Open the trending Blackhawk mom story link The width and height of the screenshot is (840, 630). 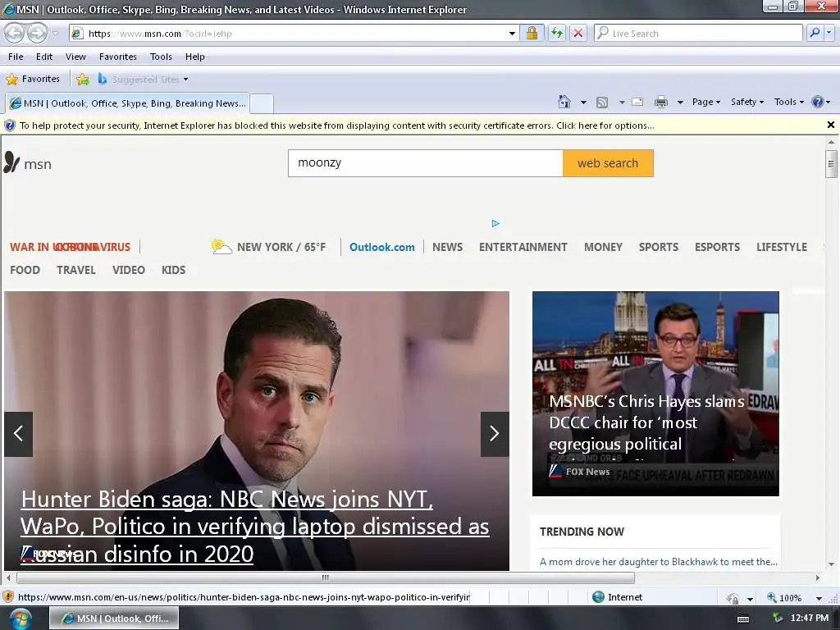tap(659, 561)
